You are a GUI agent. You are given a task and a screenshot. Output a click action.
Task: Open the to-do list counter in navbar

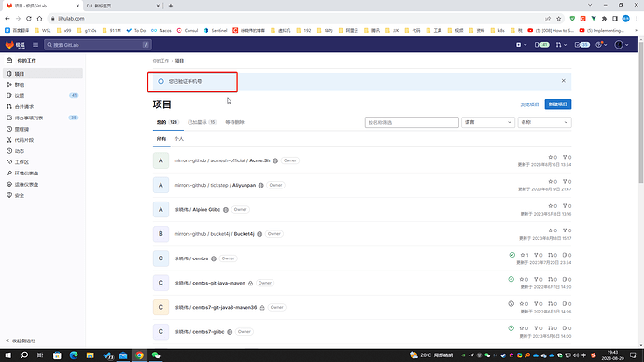(582, 45)
